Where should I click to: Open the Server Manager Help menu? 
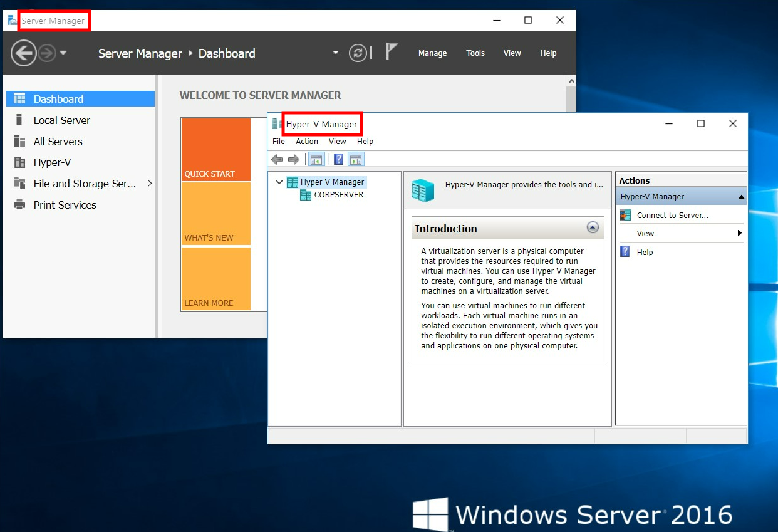[x=548, y=53]
